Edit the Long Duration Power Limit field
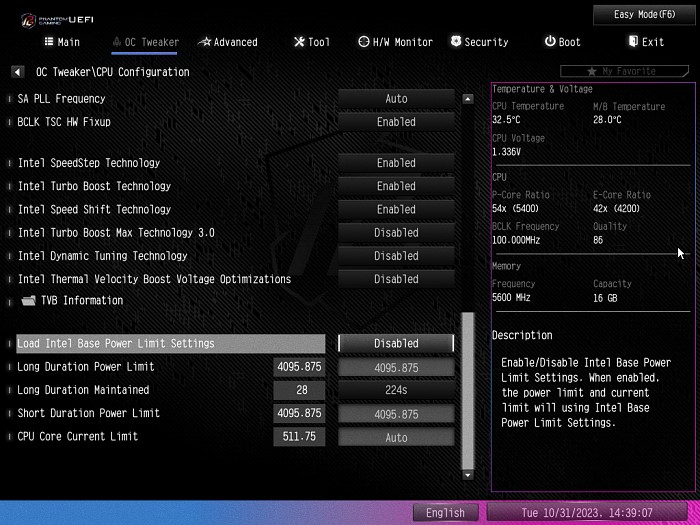700x525 pixels. (x=396, y=368)
